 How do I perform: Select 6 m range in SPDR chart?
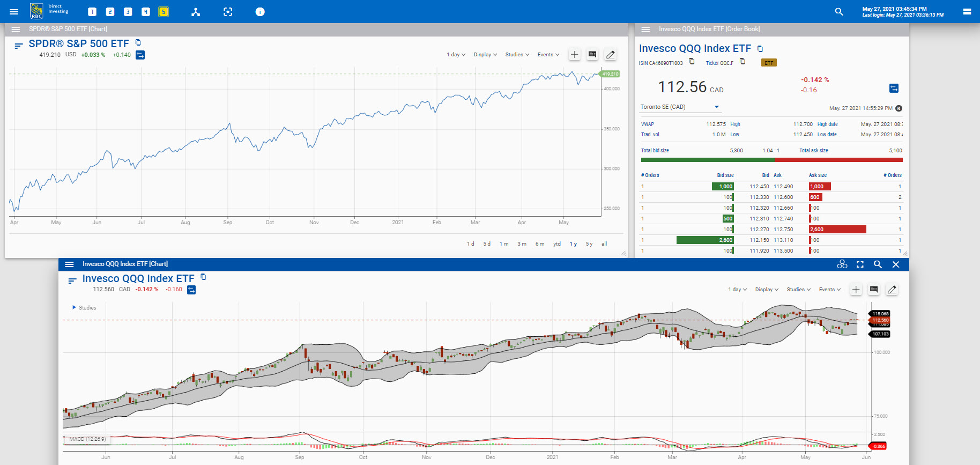[540, 244]
